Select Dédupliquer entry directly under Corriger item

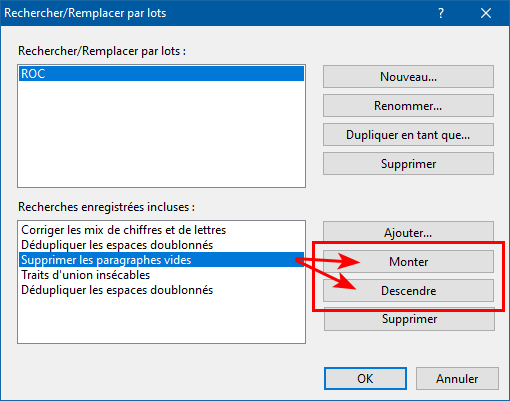point(161,245)
